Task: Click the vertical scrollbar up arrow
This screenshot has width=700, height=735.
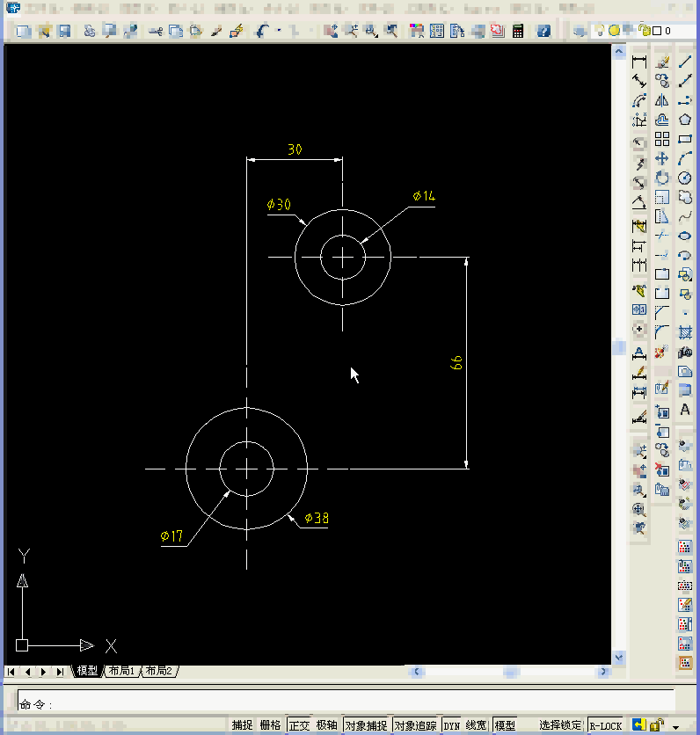Action: pos(619,51)
